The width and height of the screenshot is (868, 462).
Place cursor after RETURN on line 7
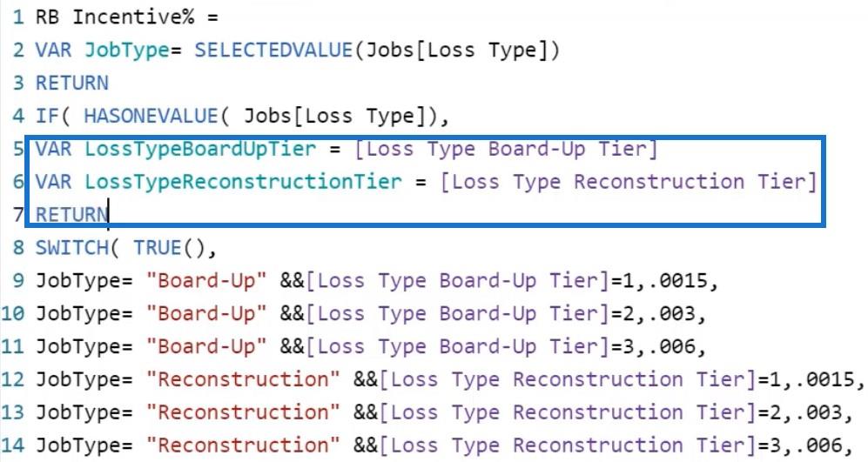[x=109, y=214]
